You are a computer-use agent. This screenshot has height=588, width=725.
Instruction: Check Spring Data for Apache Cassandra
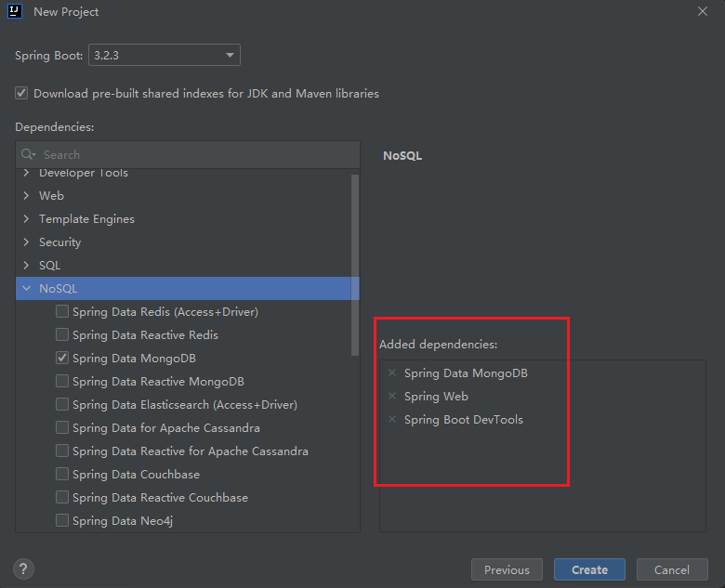pos(62,427)
